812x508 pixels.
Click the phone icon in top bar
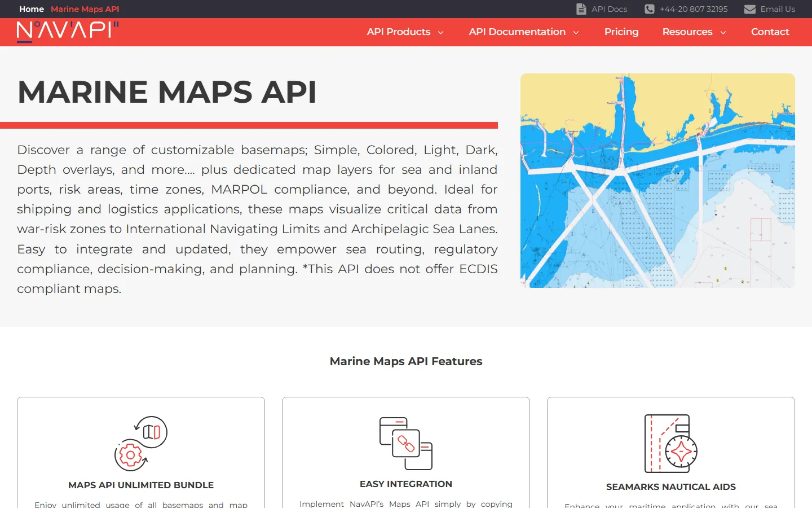[x=650, y=9]
